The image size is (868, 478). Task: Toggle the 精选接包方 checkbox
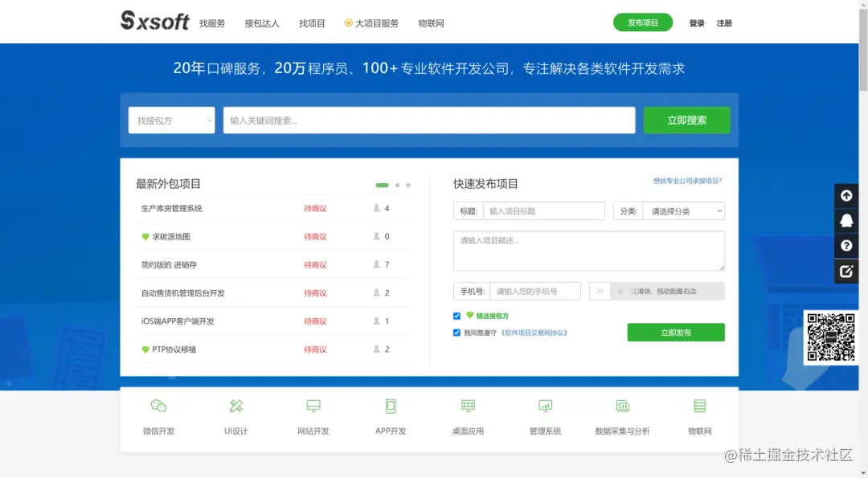pyautogui.click(x=457, y=316)
